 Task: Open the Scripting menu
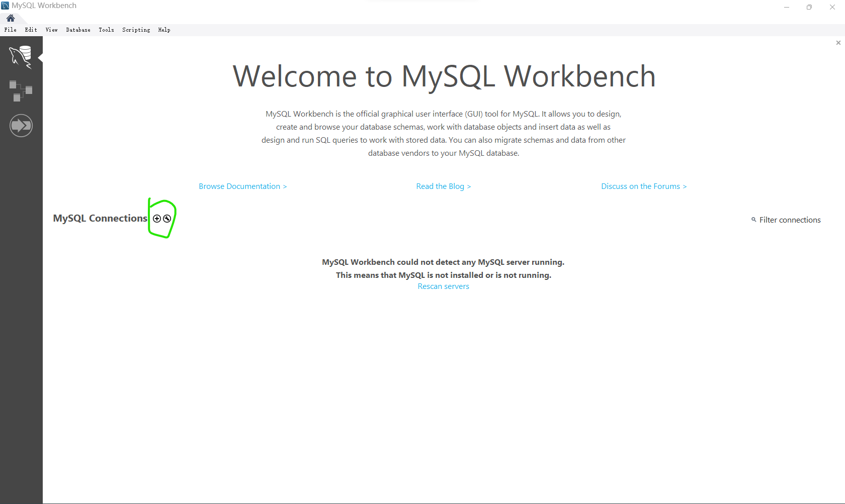(x=136, y=30)
